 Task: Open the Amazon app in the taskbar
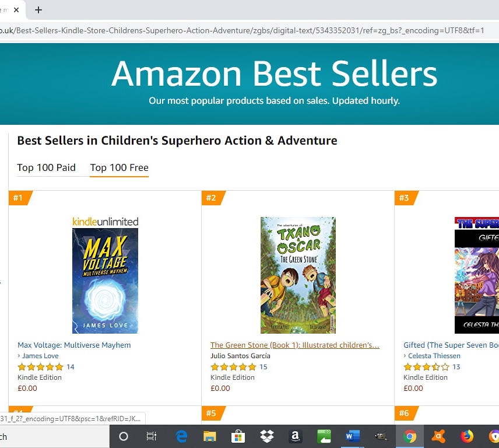tap(296, 436)
